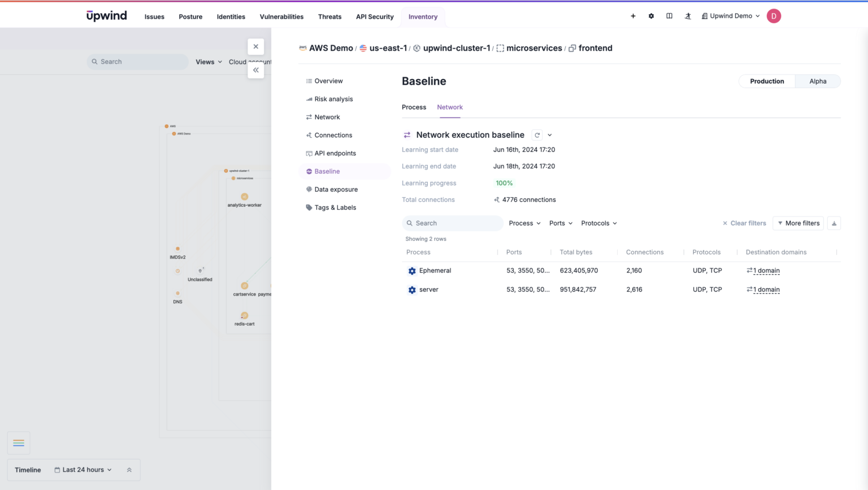Select the Data exposure sidebar item

coord(337,189)
